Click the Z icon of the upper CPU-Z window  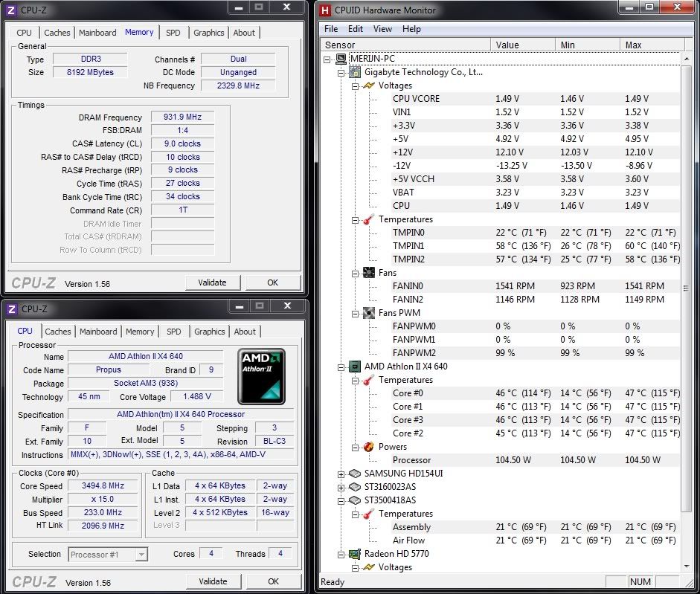click(x=11, y=10)
